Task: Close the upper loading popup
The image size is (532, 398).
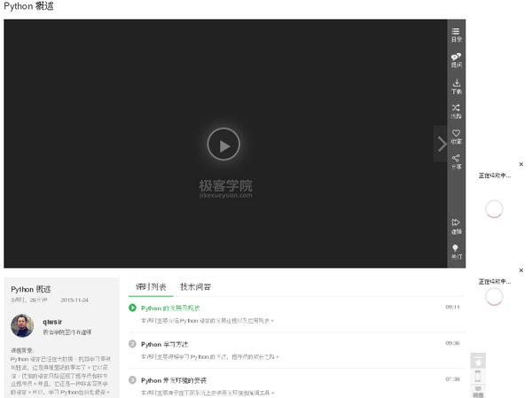Action: [x=521, y=165]
